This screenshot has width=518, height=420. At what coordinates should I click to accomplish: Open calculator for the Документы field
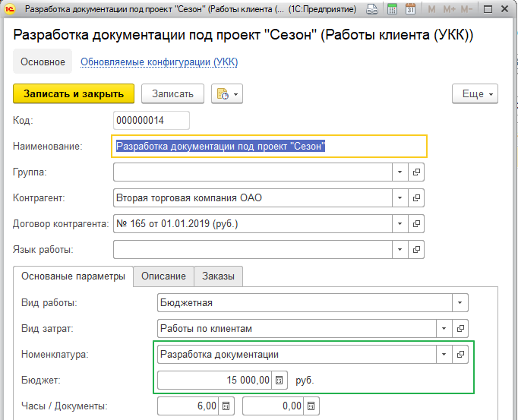311,406
